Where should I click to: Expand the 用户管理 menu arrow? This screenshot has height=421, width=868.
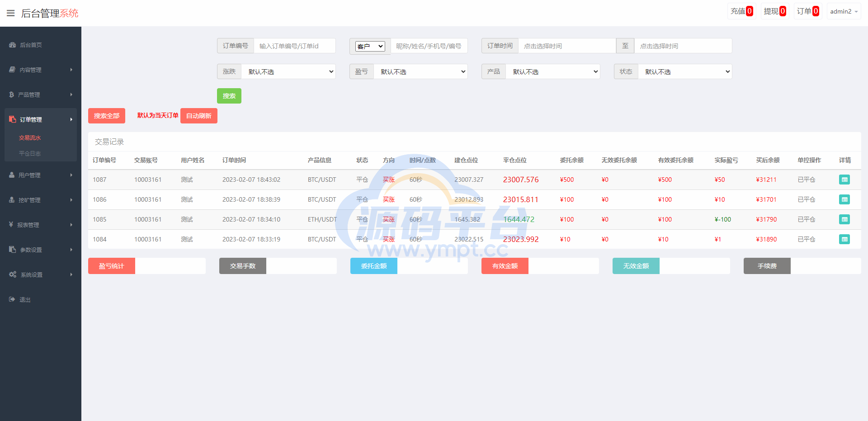coord(71,175)
